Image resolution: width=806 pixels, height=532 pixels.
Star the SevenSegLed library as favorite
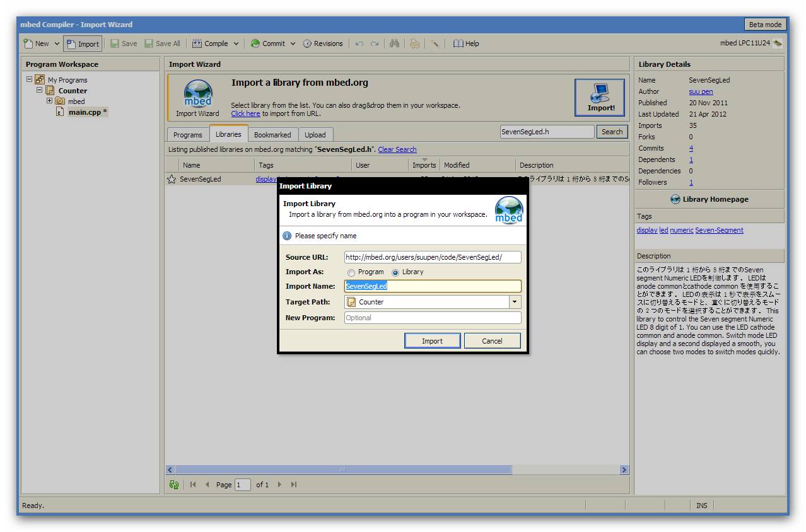click(172, 179)
